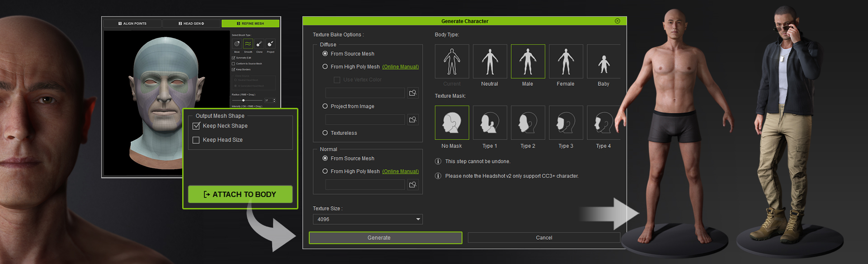Image resolution: width=868 pixels, height=264 pixels.
Task: Click the Generate button
Action: tap(385, 238)
